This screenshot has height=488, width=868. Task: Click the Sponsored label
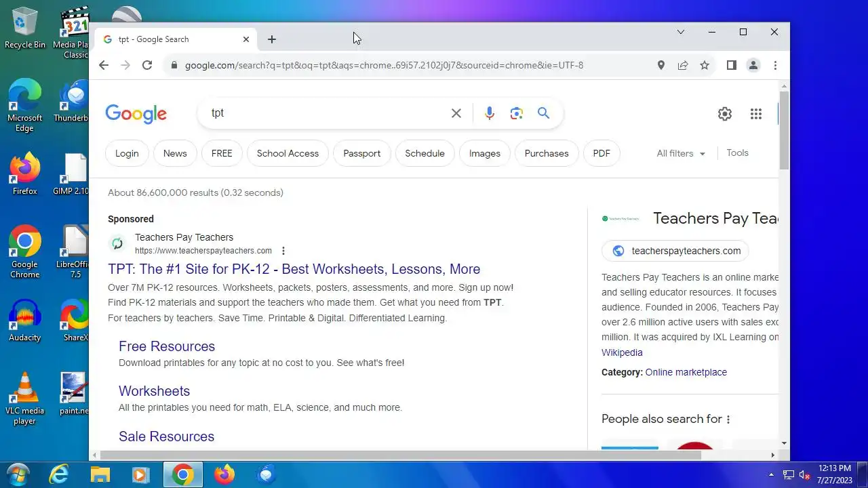tap(131, 219)
